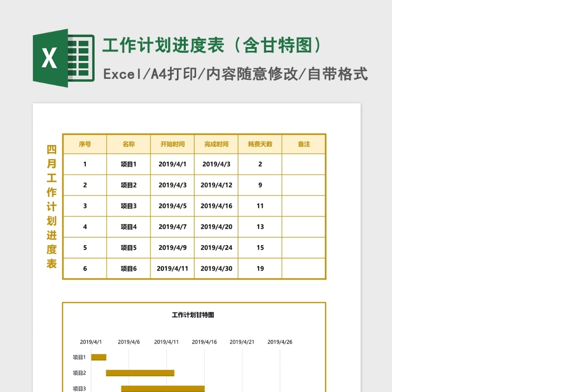The width and height of the screenshot is (588, 392).
Task: Select end date cell 2019/4/12
Action: (x=216, y=185)
